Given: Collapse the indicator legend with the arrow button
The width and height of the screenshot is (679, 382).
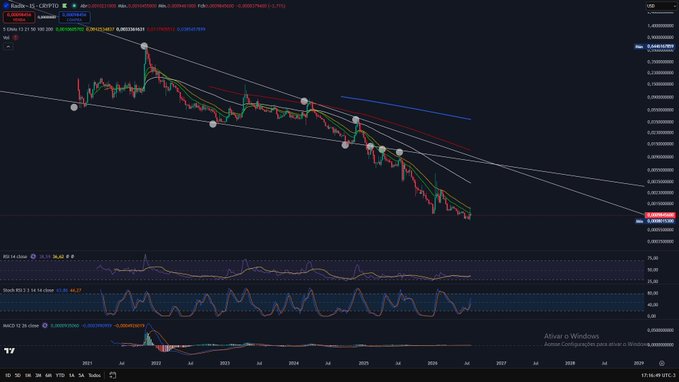Looking at the screenshot, I should click(8, 46).
